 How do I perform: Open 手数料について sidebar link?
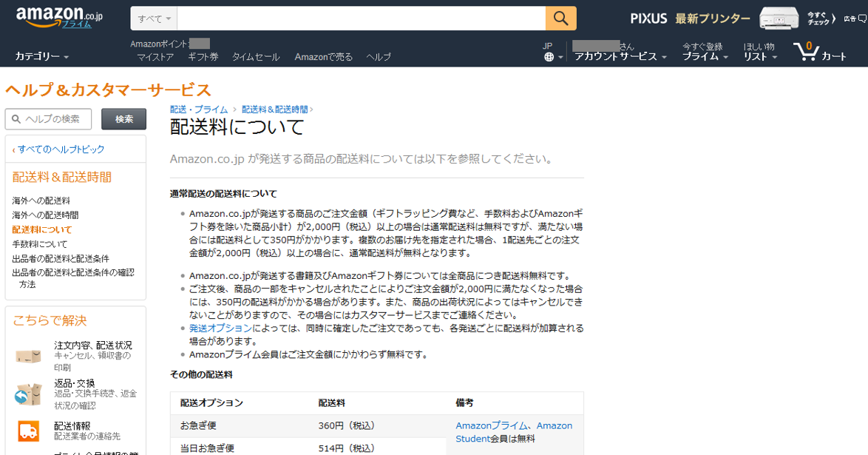pyautogui.click(x=40, y=244)
